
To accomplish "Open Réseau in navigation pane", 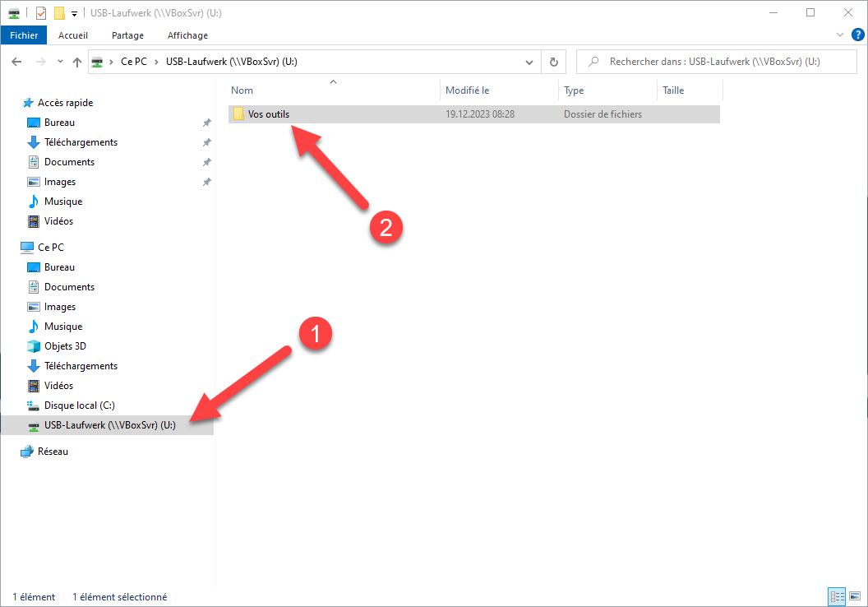I will pyautogui.click(x=53, y=452).
